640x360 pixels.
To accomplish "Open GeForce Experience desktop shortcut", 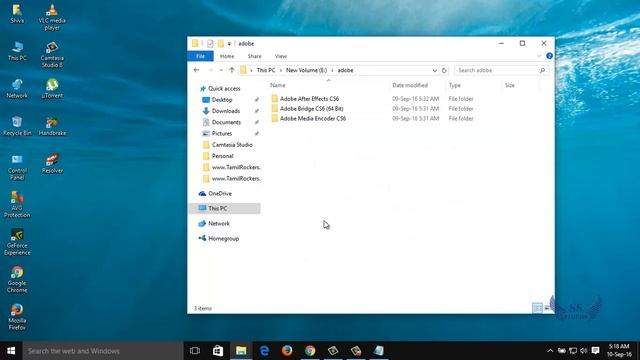I will coord(17,242).
